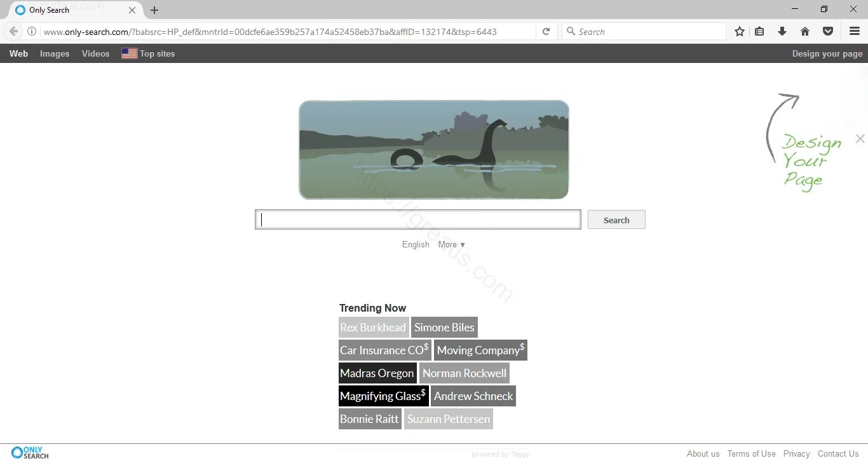
Task: Go to the home page icon
Action: [805, 31]
